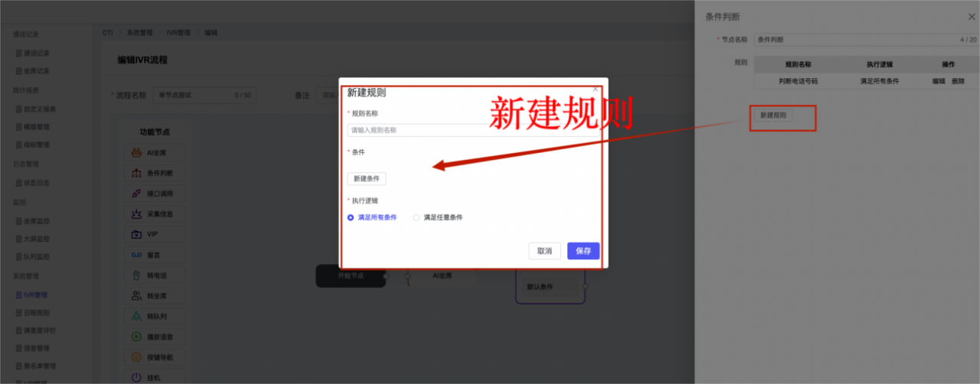
Task: Click 新建规则 in the side panel
Action: pyautogui.click(x=773, y=116)
